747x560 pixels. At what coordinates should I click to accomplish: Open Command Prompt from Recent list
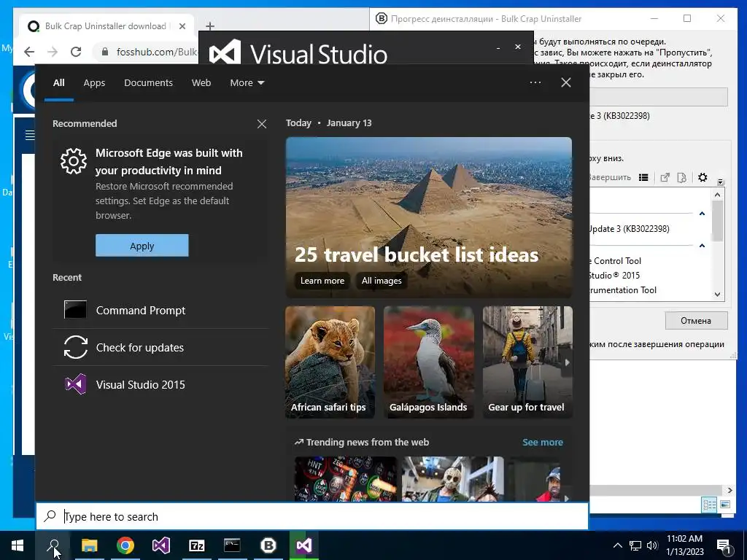pos(160,311)
